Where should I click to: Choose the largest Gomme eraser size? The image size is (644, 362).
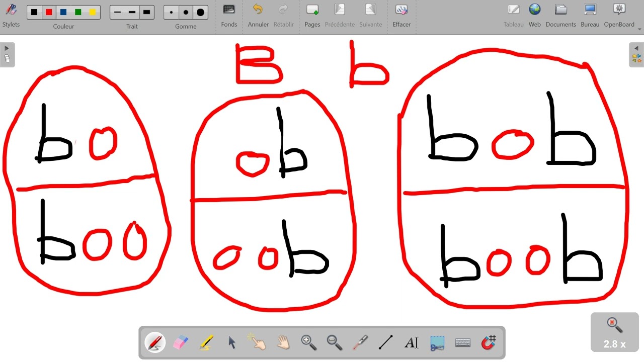point(201,12)
